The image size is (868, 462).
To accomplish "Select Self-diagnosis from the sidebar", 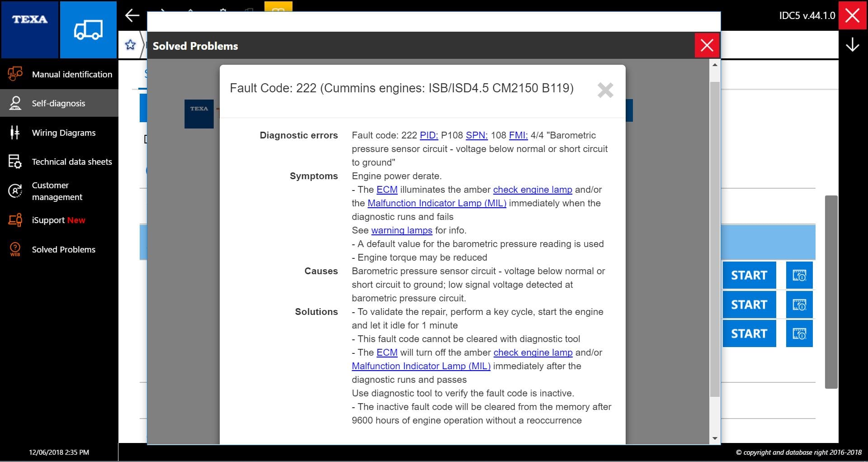I will tap(59, 103).
